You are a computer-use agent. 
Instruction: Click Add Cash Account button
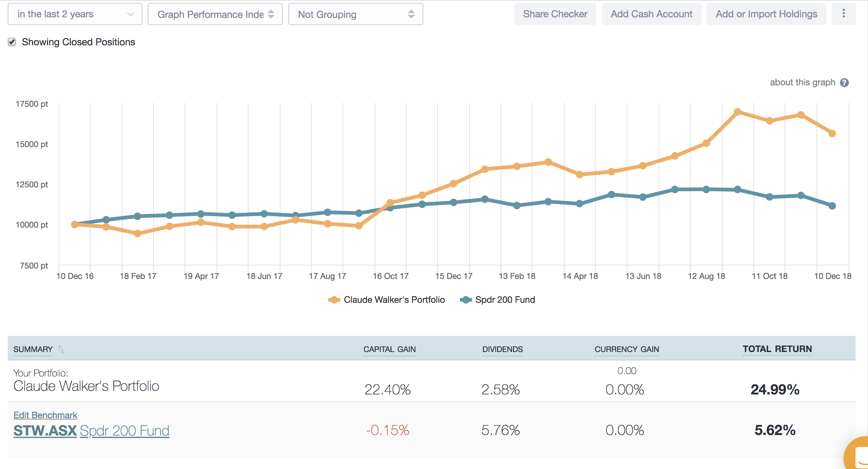pos(651,14)
